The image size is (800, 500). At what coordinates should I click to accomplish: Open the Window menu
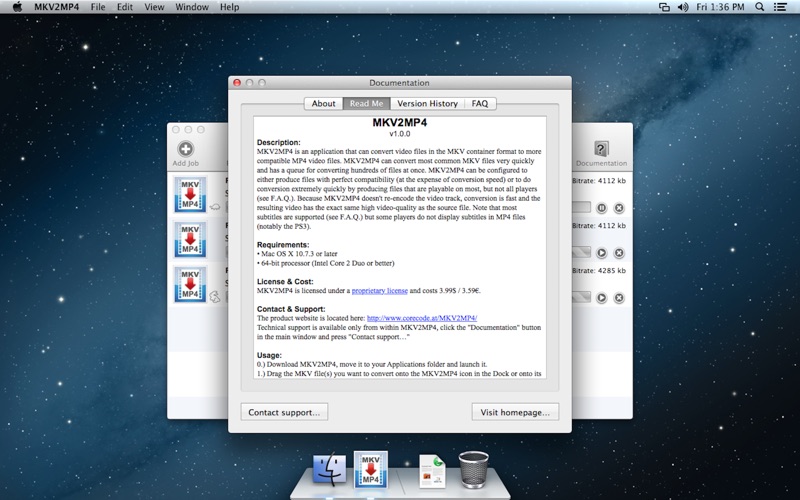tap(191, 7)
